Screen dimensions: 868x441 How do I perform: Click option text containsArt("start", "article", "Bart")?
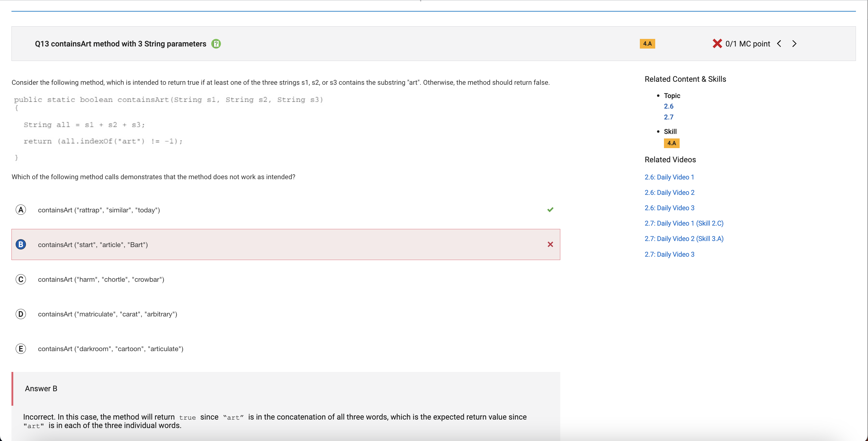pos(93,245)
